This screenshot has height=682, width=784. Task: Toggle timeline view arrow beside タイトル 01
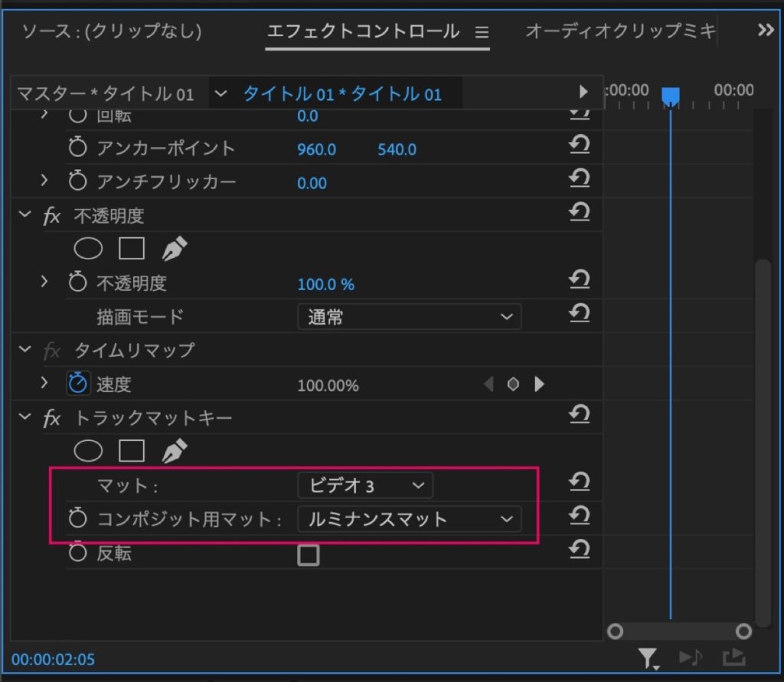coord(583,92)
